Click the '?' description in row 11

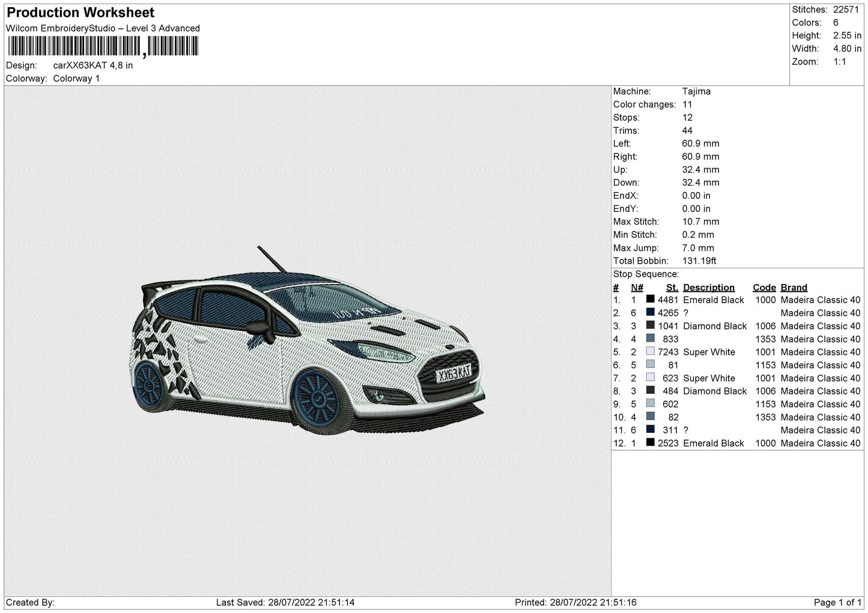coord(685,430)
